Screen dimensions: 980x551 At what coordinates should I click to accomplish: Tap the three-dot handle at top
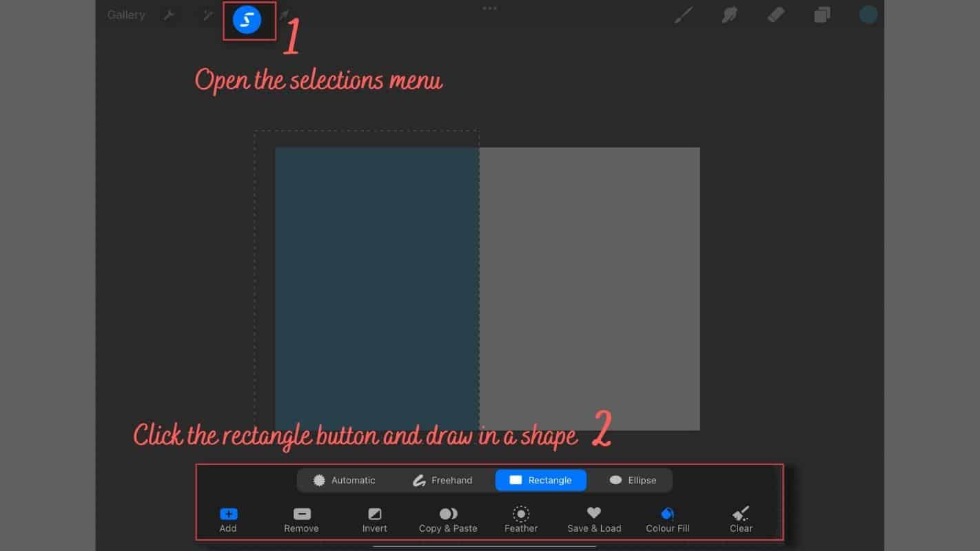tap(489, 8)
